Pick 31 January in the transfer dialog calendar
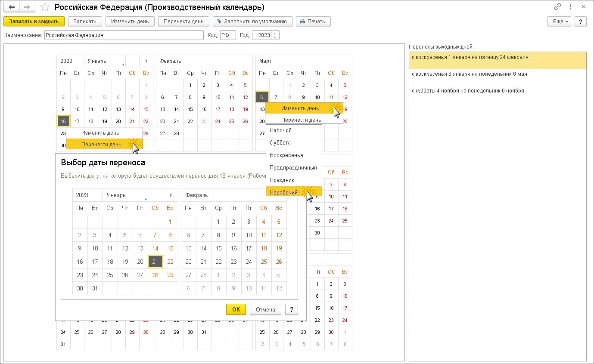The image size is (594, 364). pos(95,288)
